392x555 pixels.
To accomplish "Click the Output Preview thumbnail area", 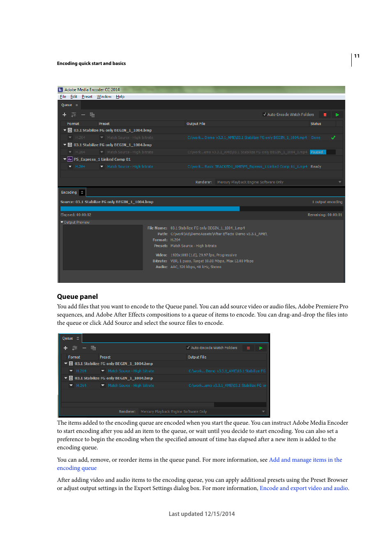I will (103, 247).
